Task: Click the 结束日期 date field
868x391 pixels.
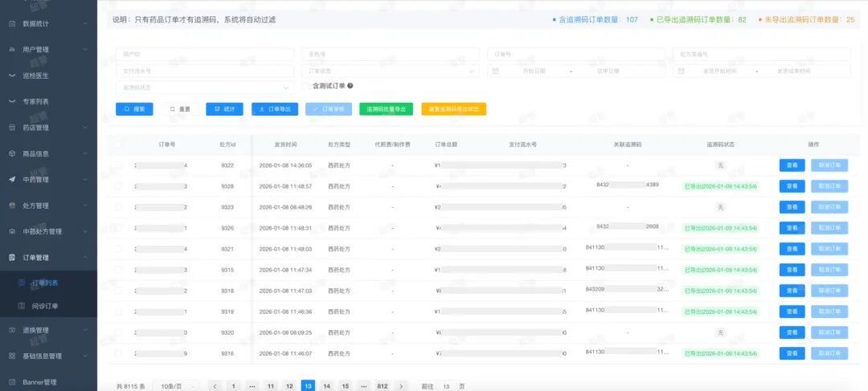Action: click(608, 71)
